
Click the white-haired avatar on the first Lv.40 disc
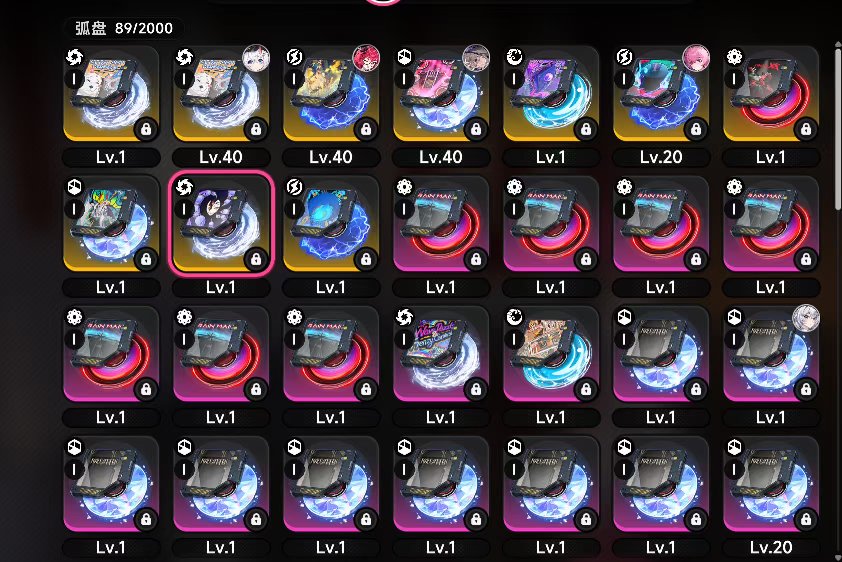pyautogui.click(x=256, y=58)
